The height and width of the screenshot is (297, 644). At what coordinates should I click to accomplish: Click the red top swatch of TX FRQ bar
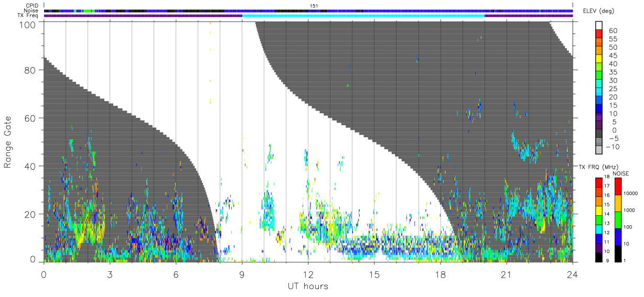coord(599,182)
